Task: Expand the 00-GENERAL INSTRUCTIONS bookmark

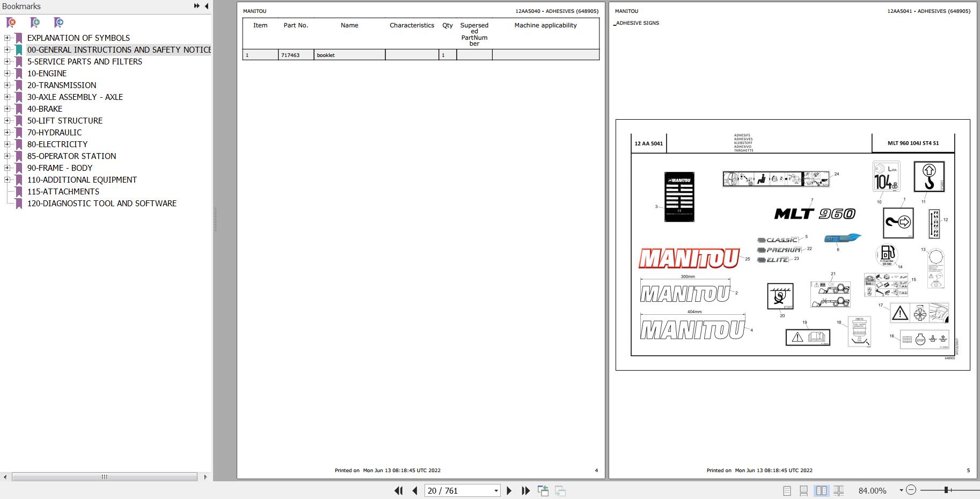Action: [7, 49]
